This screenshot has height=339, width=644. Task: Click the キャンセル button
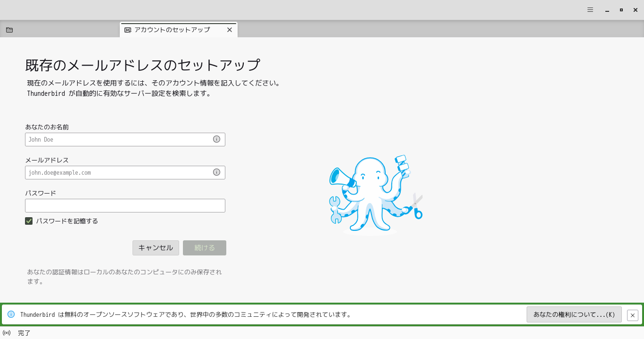click(x=156, y=248)
